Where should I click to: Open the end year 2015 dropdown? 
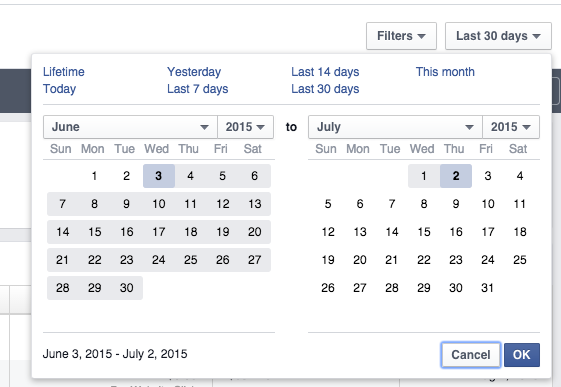tap(511, 127)
